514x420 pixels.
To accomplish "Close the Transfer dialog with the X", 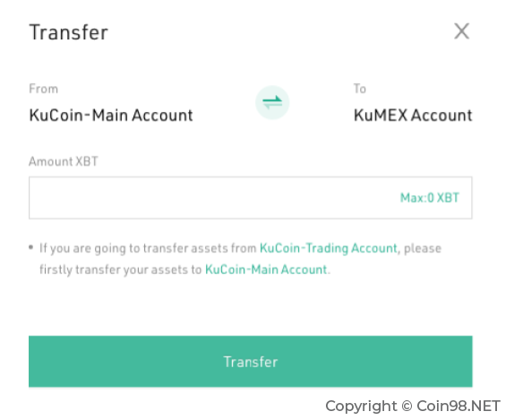I will (x=461, y=31).
